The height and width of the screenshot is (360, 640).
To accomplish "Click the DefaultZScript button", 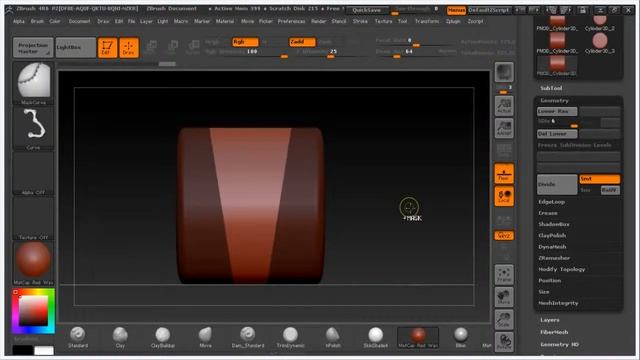I will point(489,10).
